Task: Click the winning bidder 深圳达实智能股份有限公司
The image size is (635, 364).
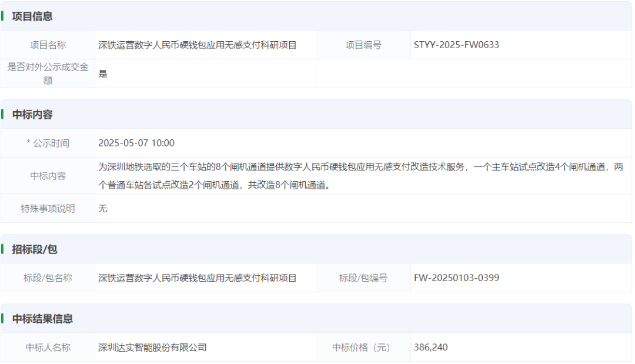Action: click(152, 348)
